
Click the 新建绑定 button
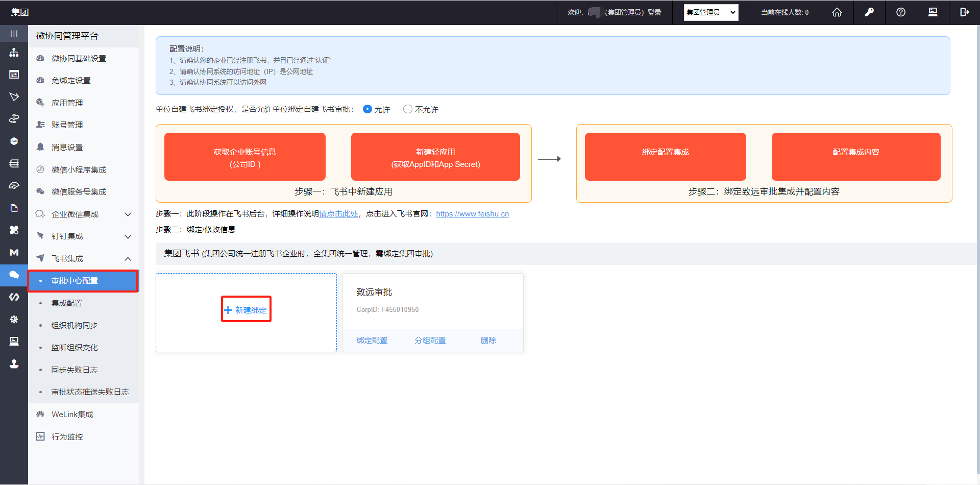coord(246,310)
